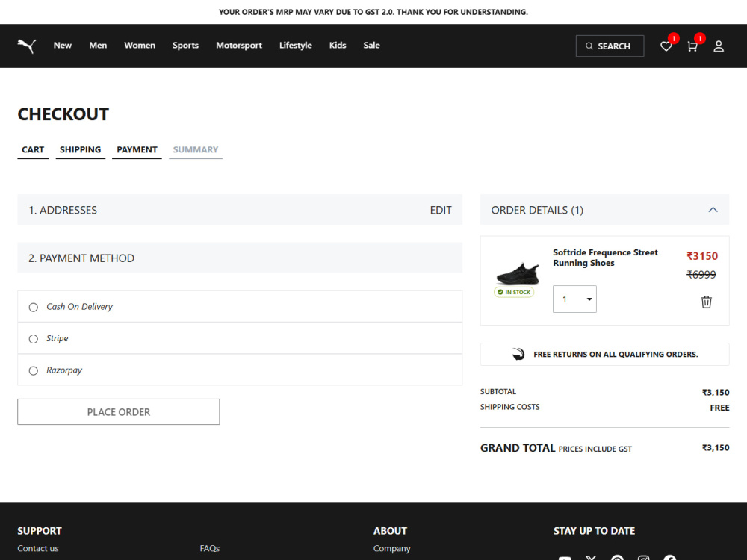Open the wishlist heart icon
747x560 pixels.
click(x=666, y=46)
